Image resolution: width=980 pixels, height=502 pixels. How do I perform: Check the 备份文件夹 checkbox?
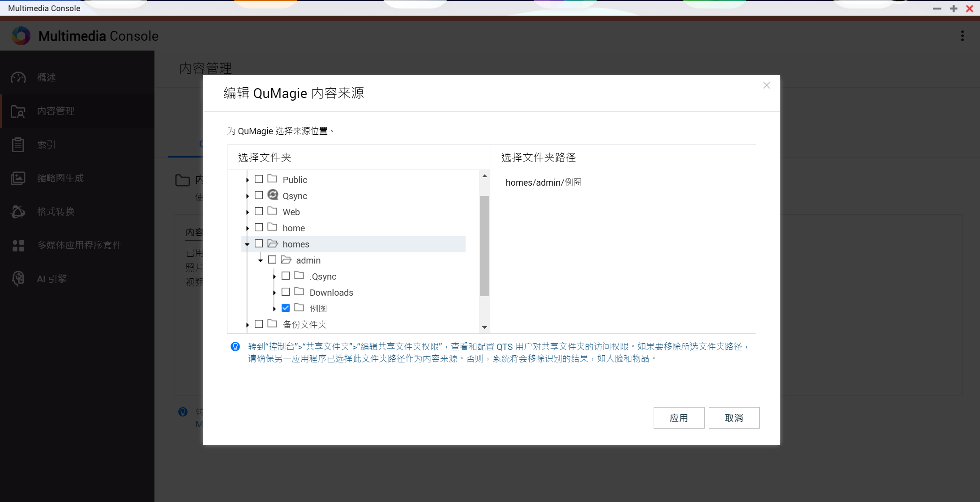click(259, 324)
